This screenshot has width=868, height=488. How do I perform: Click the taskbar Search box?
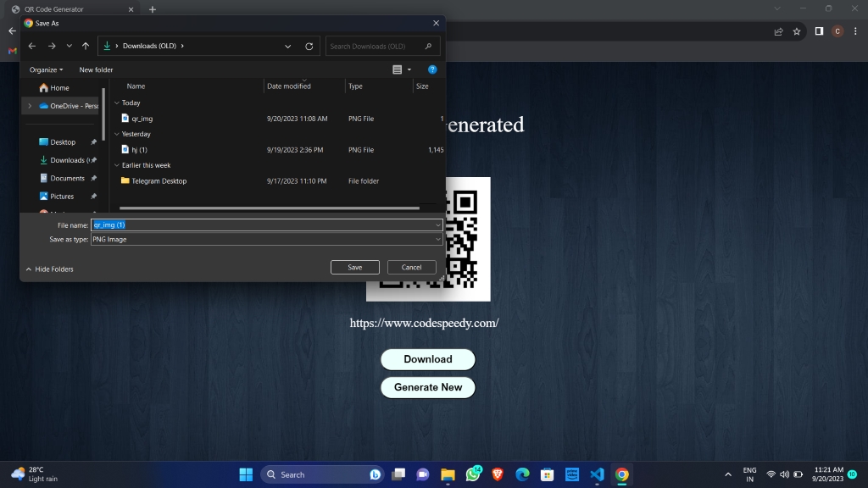point(323,474)
